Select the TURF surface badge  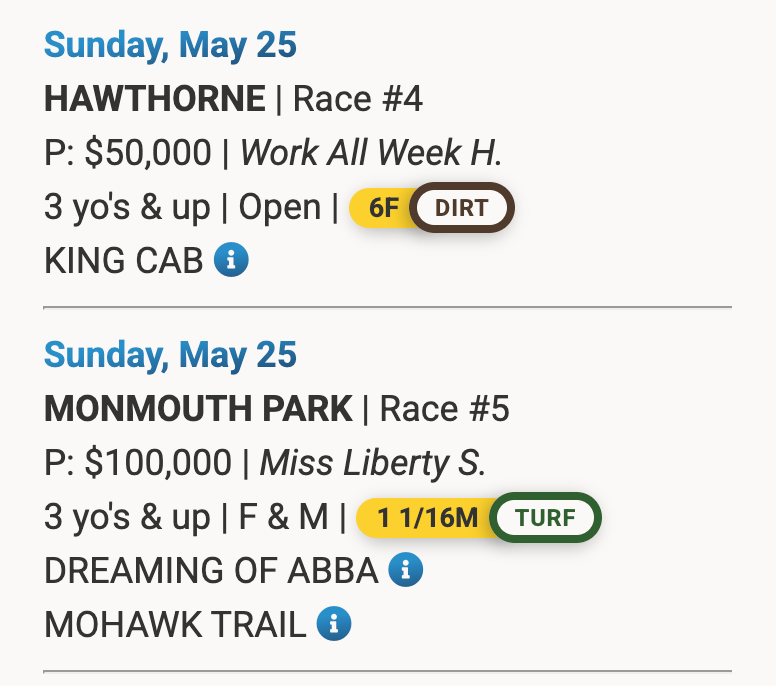(x=546, y=518)
